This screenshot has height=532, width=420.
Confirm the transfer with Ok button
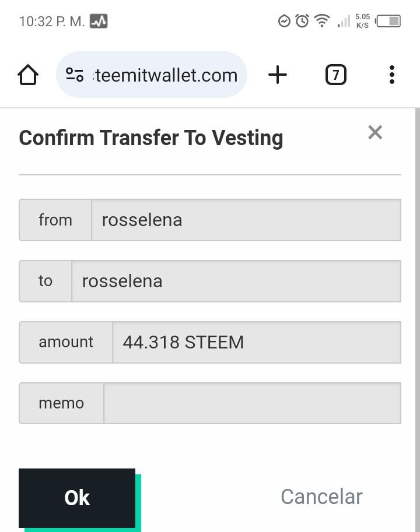(x=77, y=498)
